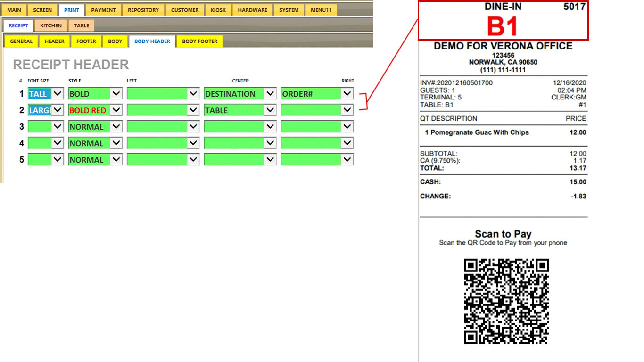Screen dimensions: 644x362
Task: Click order number '5017' on receipt
Action: pos(574,6)
